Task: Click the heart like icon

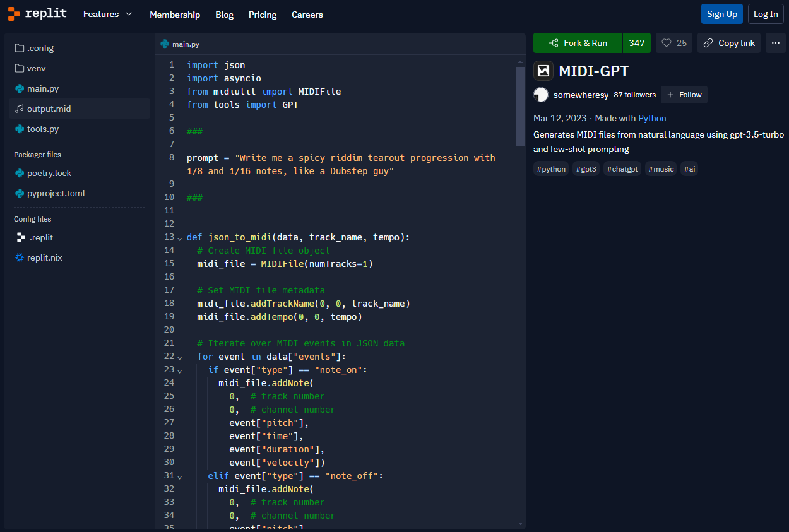Action: point(667,43)
